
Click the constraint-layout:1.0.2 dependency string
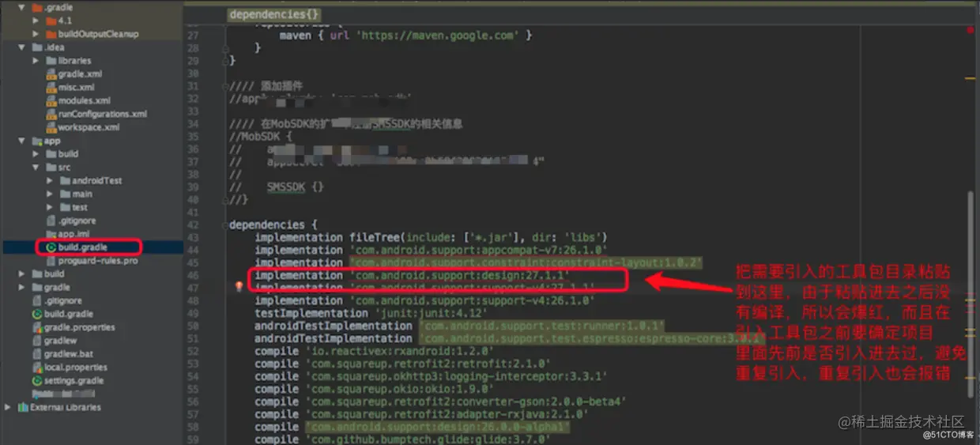pyautogui.click(x=526, y=262)
